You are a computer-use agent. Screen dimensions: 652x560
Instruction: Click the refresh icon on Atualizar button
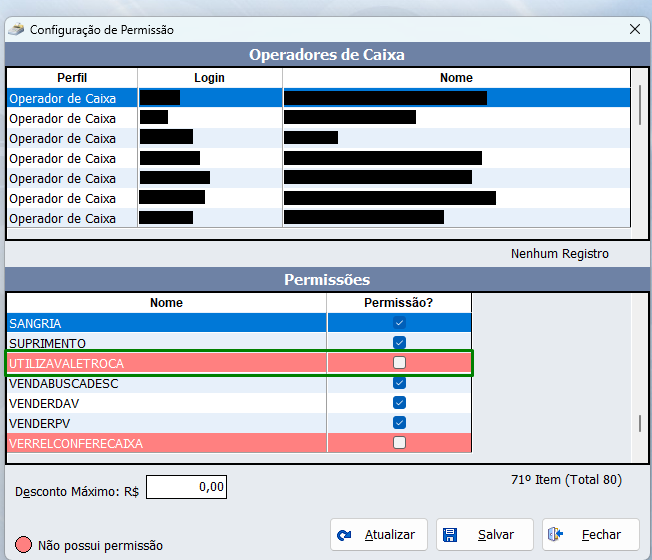pos(346,535)
